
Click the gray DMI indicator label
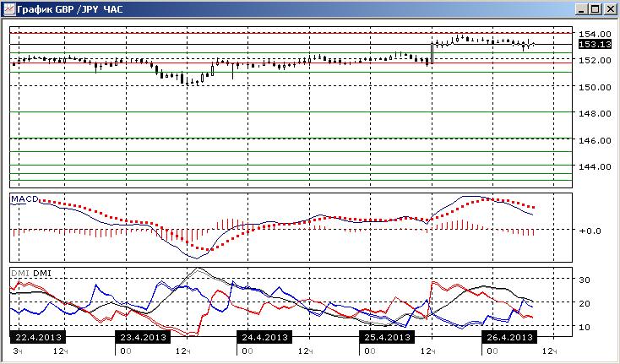click(19, 273)
